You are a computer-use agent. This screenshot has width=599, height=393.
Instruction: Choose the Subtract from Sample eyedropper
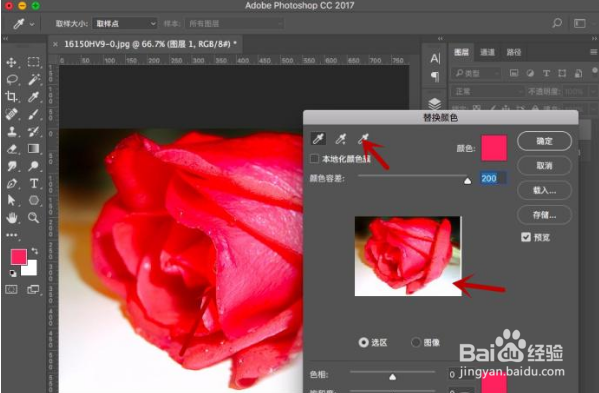pyautogui.click(x=363, y=139)
